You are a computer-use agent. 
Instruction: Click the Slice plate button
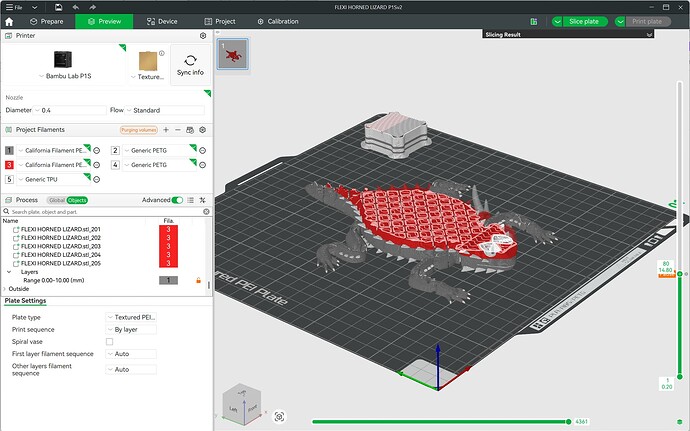(584, 21)
